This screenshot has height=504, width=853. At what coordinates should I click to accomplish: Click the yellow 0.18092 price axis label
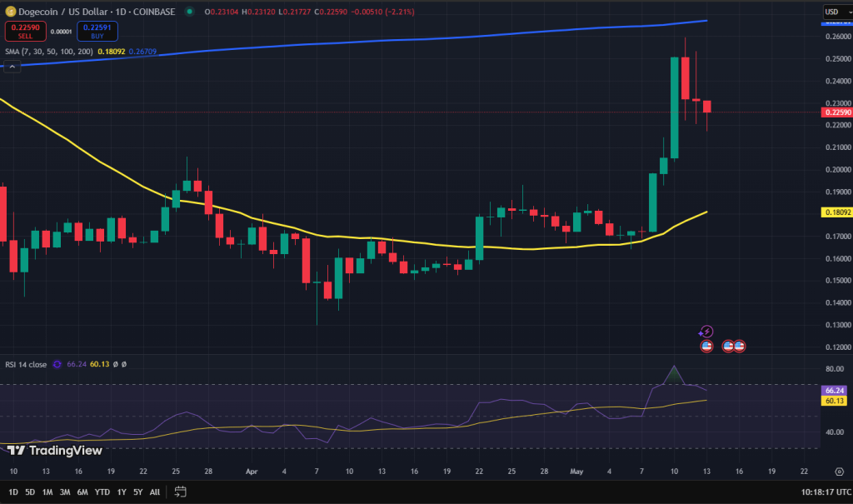836,212
